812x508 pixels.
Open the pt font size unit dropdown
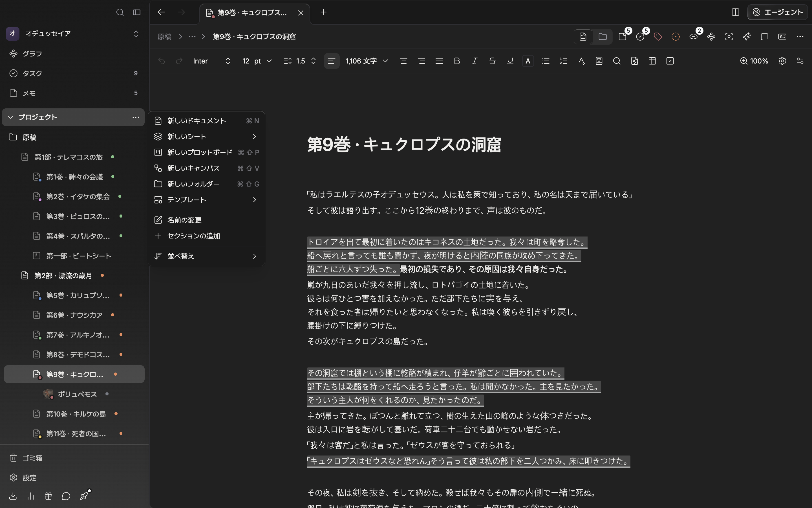[x=263, y=61]
